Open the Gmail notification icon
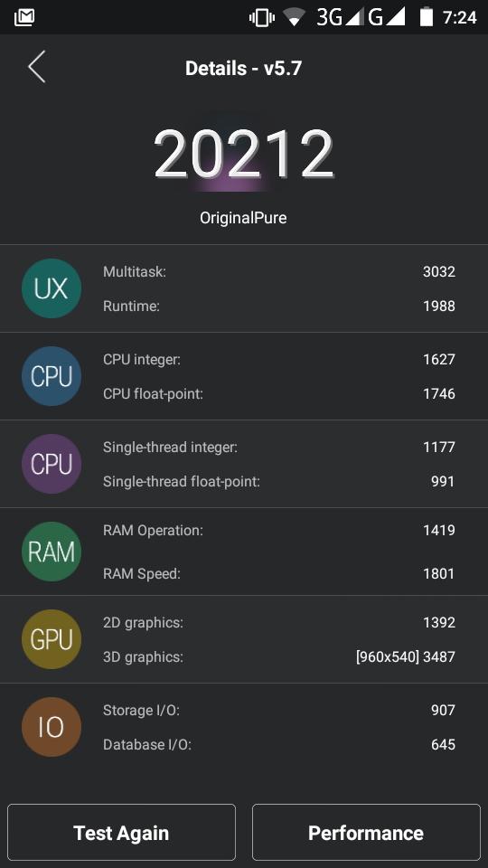Screen dimensions: 488x868 24,18
